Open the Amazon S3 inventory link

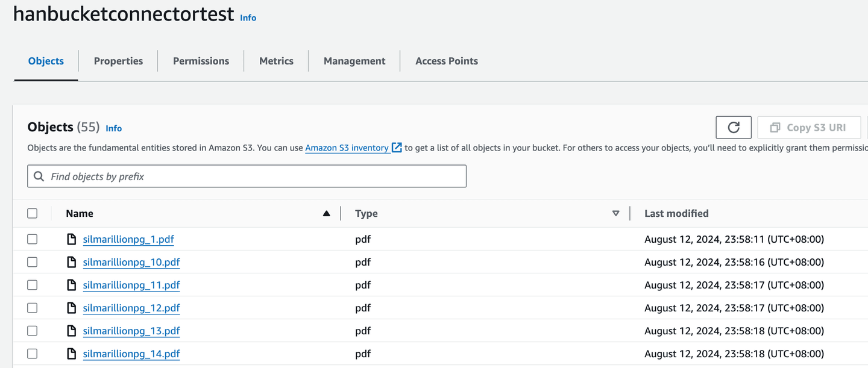(x=347, y=148)
